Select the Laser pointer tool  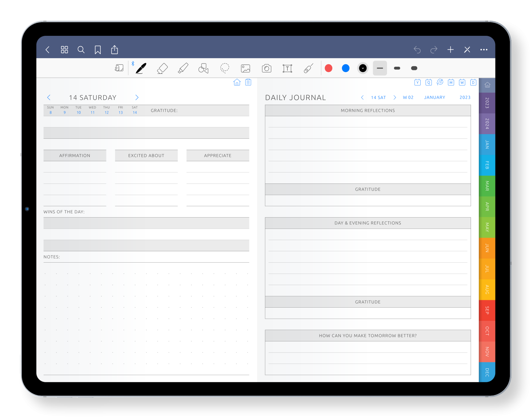[309, 68]
